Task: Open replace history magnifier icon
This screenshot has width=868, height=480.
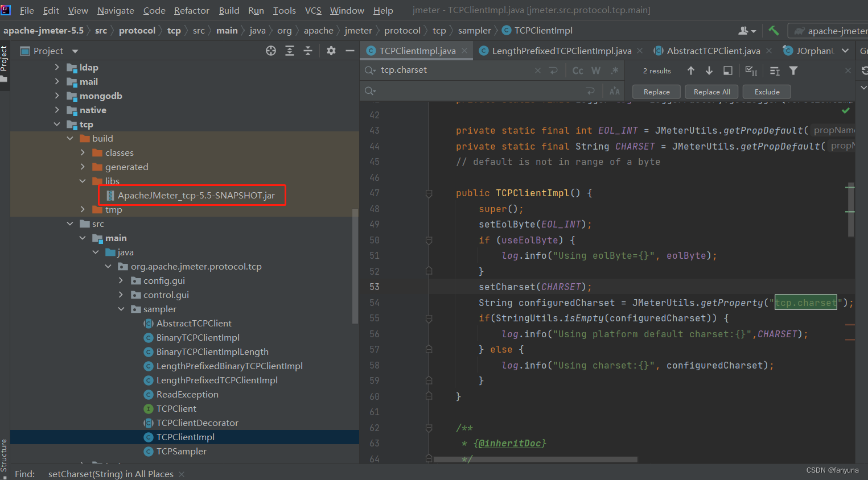Action: [371, 91]
